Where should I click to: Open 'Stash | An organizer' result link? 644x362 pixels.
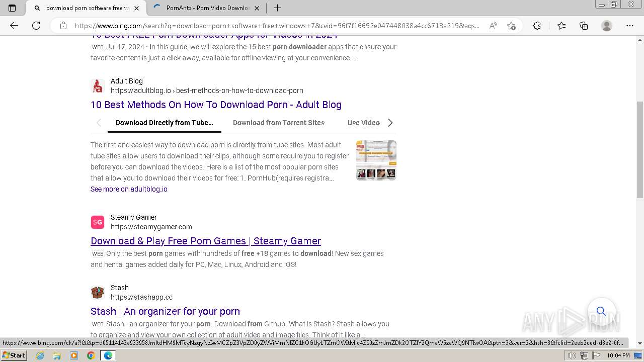point(165,311)
